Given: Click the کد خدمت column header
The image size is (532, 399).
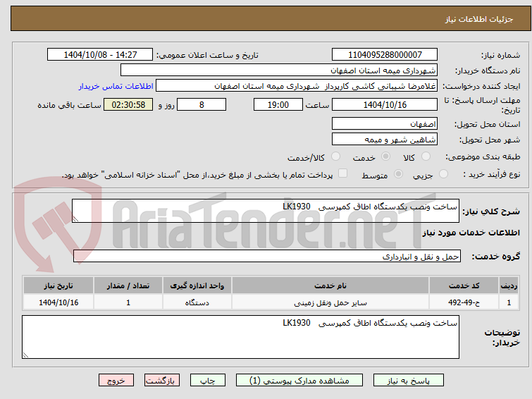Looking at the screenshot, I should click(x=464, y=286).
